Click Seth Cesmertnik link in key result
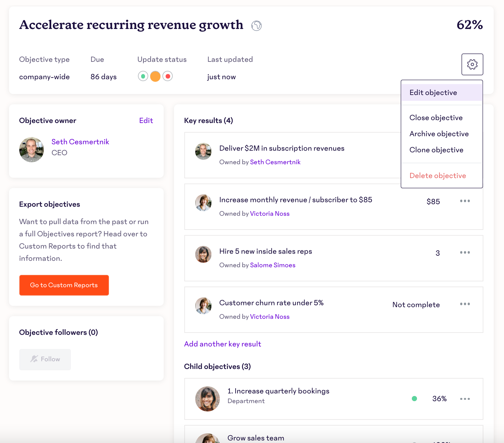Image resolution: width=504 pixels, height=443 pixels. pos(275,162)
